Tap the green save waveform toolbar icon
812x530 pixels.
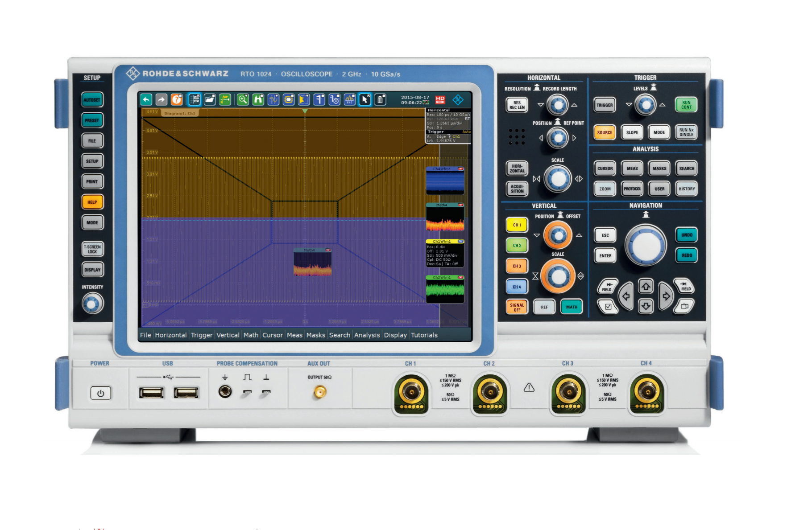click(x=225, y=99)
